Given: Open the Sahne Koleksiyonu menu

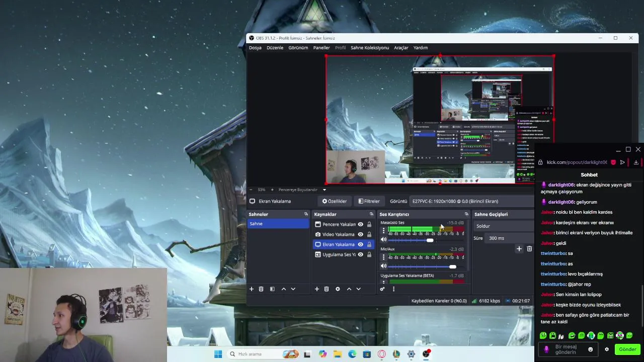Looking at the screenshot, I should point(370,48).
